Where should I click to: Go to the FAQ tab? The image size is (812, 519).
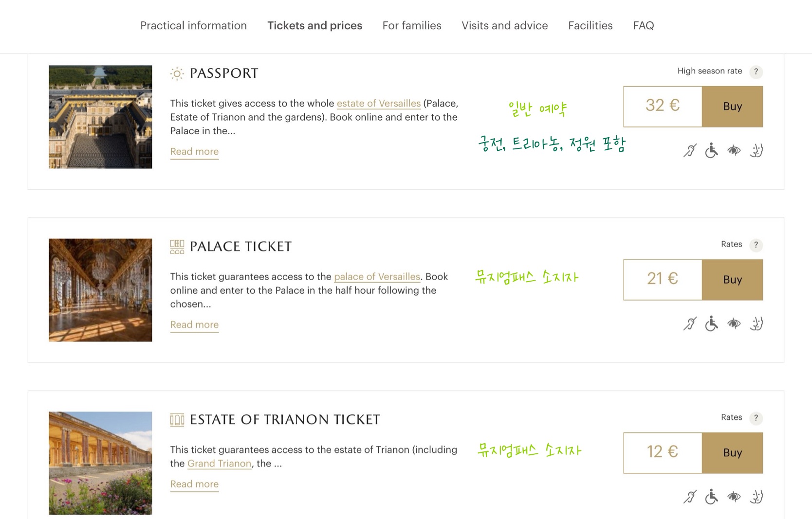tap(643, 26)
